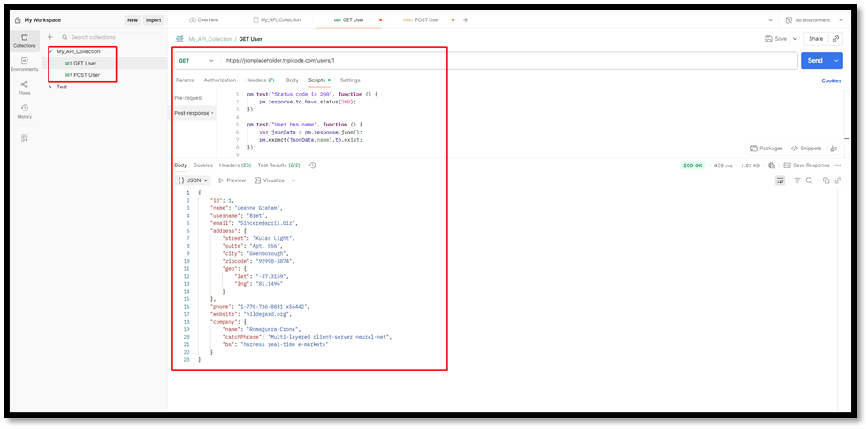Open the Test Results response tab
868x429 pixels.
tap(278, 165)
